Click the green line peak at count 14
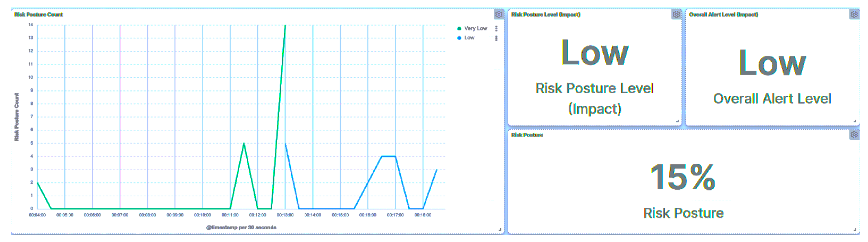868x242 pixels. coord(285,26)
